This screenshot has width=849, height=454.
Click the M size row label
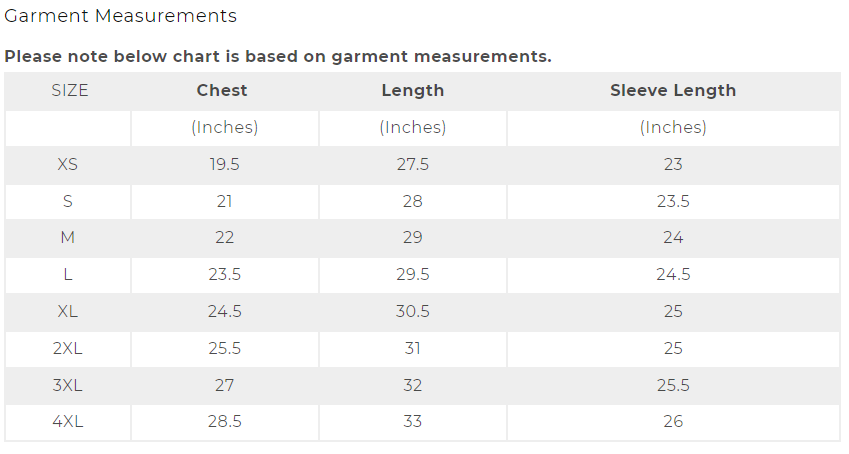[68, 238]
